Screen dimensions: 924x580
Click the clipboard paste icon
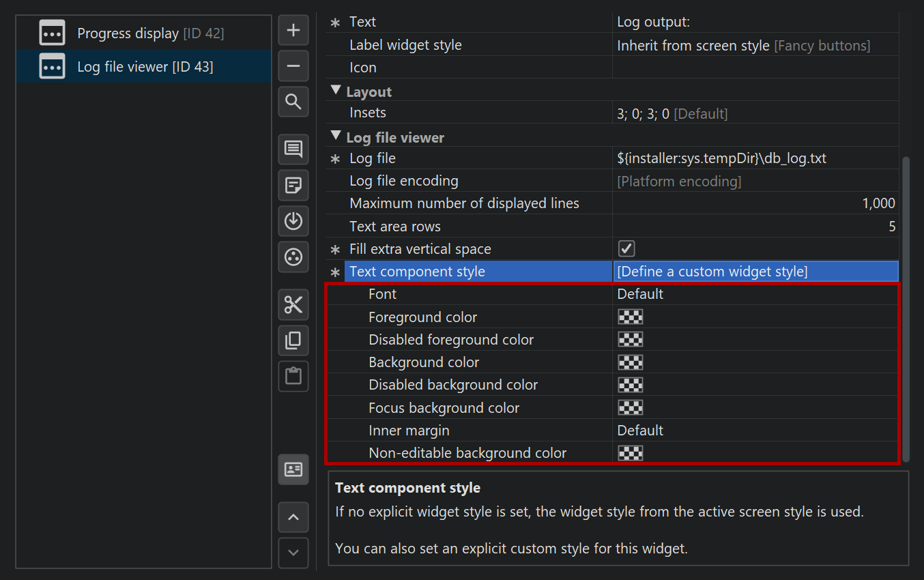(293, 376)
